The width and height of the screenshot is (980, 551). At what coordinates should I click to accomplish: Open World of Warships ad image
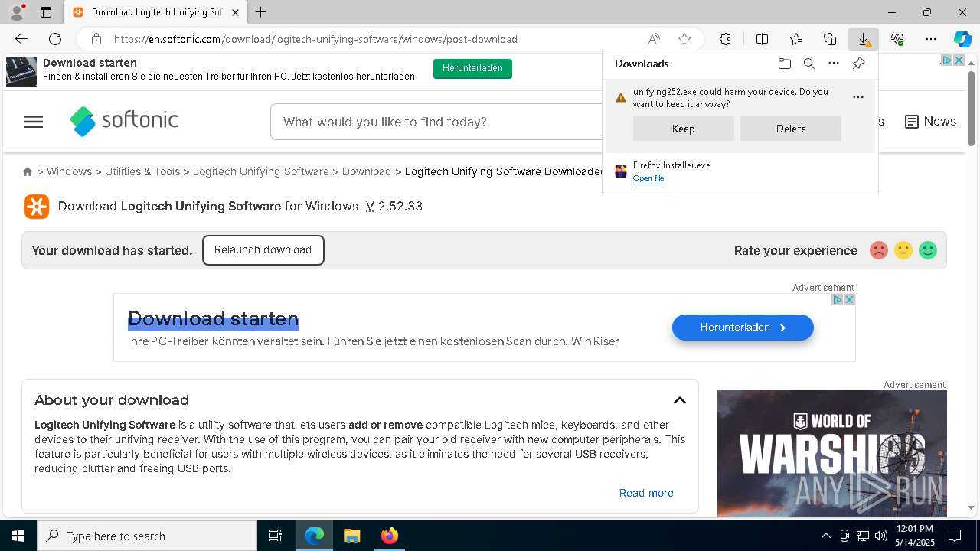832,454
